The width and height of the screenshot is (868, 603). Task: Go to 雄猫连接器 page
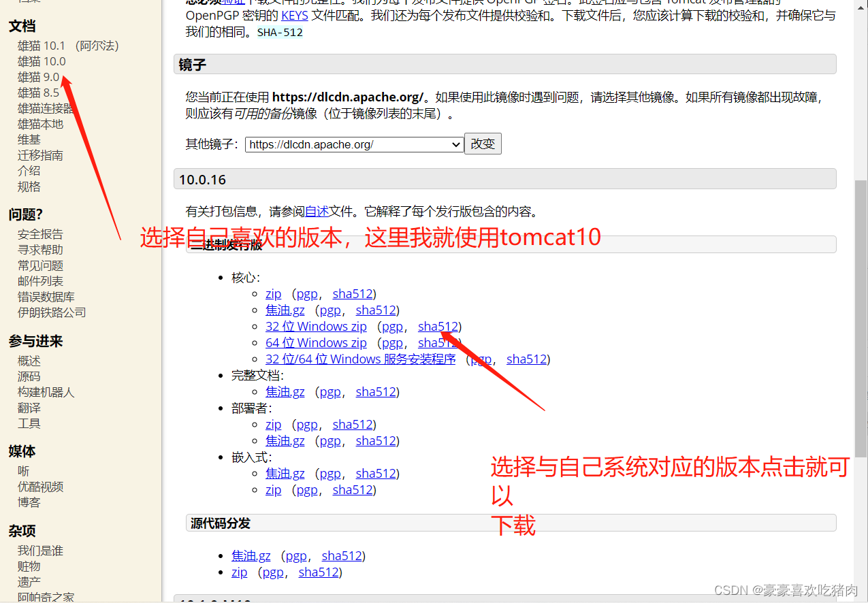tap(46, 108)
